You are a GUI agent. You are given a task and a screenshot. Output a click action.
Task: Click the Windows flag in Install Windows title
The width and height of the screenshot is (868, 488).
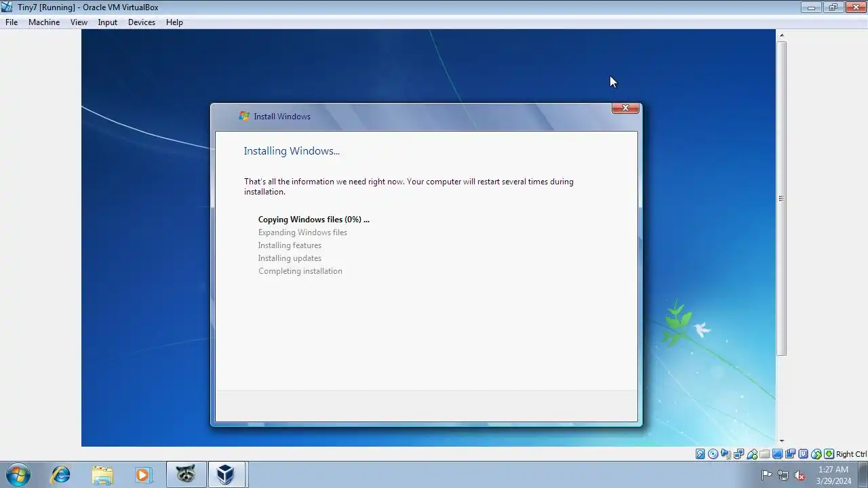pyautogui.click(x=244, y=116)
